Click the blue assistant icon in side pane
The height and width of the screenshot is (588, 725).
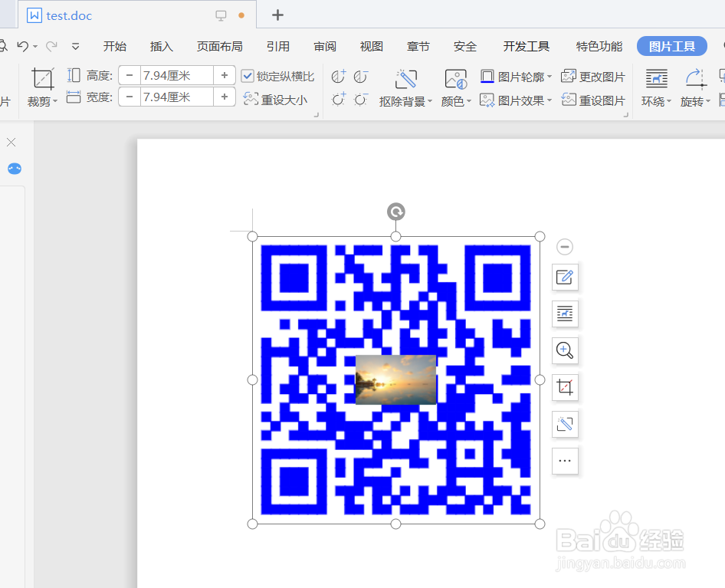click(15, 169)
